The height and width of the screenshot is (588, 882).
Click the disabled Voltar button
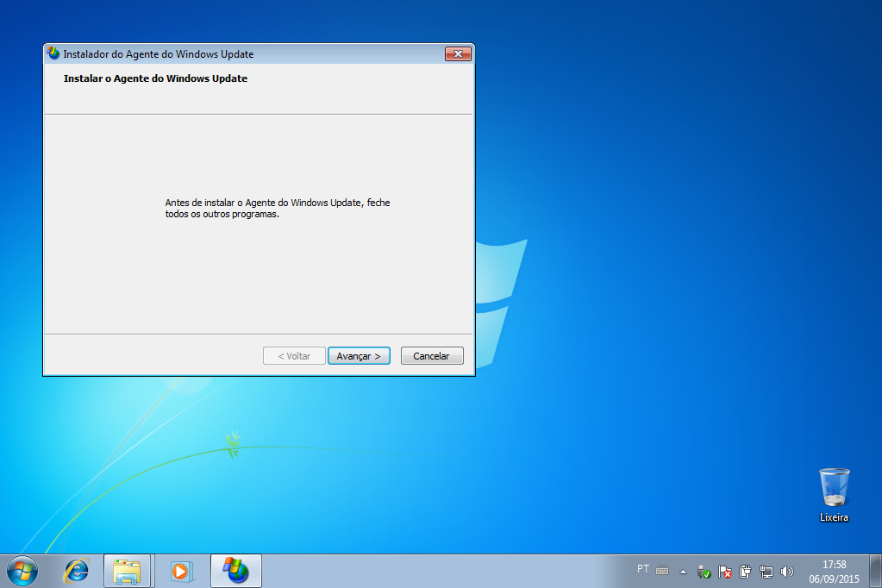[x=294, y=355]
